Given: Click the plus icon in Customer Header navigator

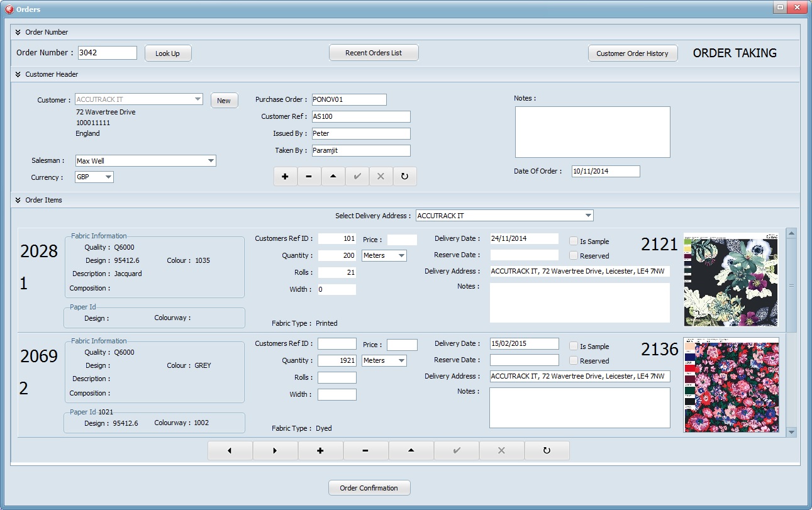Looking at the screenshot, I should point(285,177).
